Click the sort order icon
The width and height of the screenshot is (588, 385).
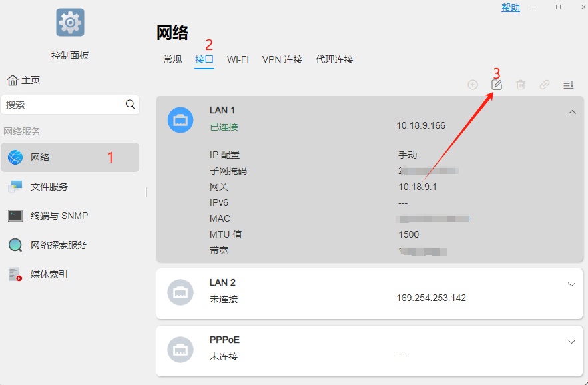coord(569,85)
